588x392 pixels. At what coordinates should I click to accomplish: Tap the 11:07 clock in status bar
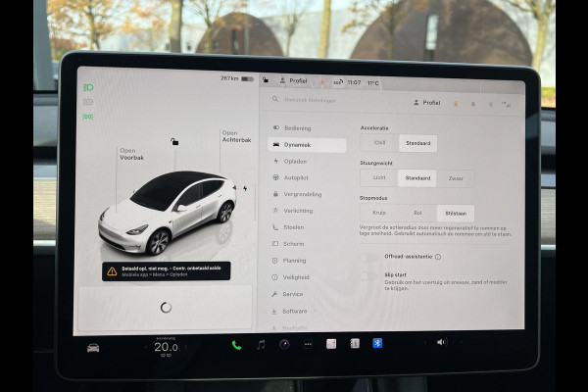(x=354, y=82)
